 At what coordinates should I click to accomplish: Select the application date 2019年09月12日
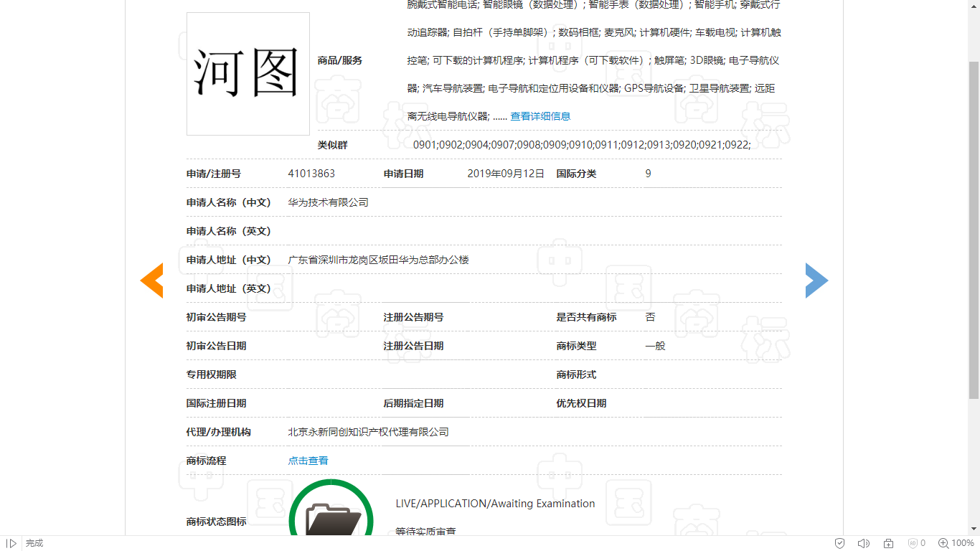click(506, 174)
